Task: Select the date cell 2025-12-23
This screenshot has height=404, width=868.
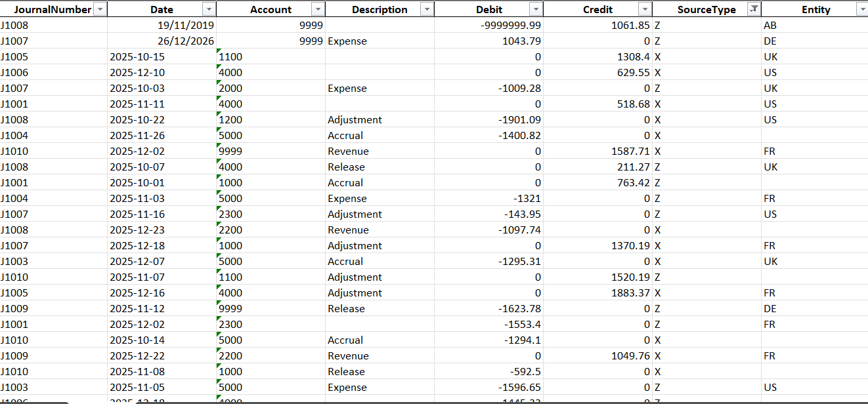Action: (x=137, y=230)
